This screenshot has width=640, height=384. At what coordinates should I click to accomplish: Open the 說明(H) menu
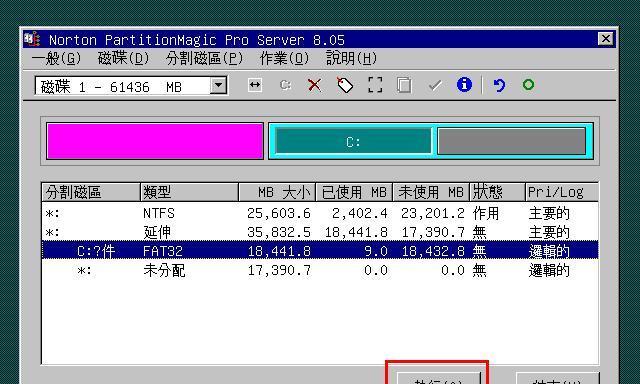pos(351,59)
